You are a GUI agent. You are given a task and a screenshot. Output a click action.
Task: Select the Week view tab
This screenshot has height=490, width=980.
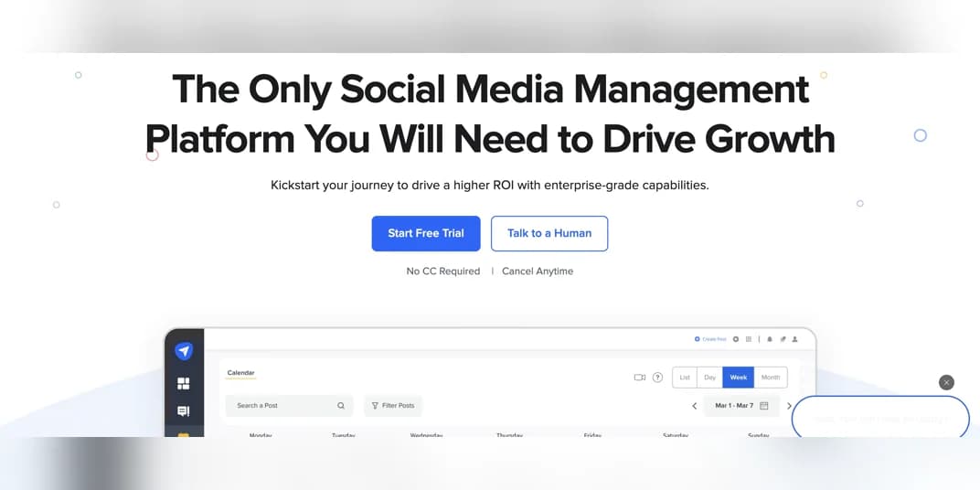pos(739,378)
